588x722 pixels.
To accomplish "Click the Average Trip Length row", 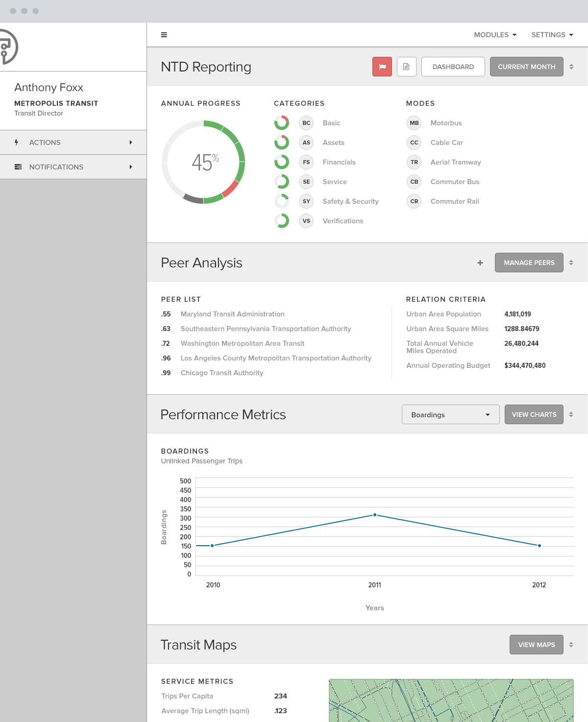I will [224, 711].
